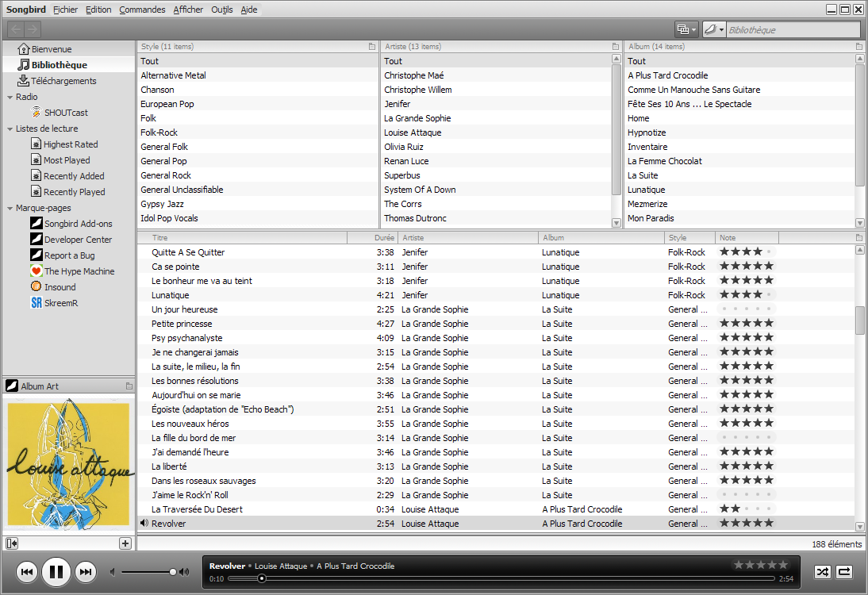Toggle repeat mode
The image size is (868, 595).
844,571
